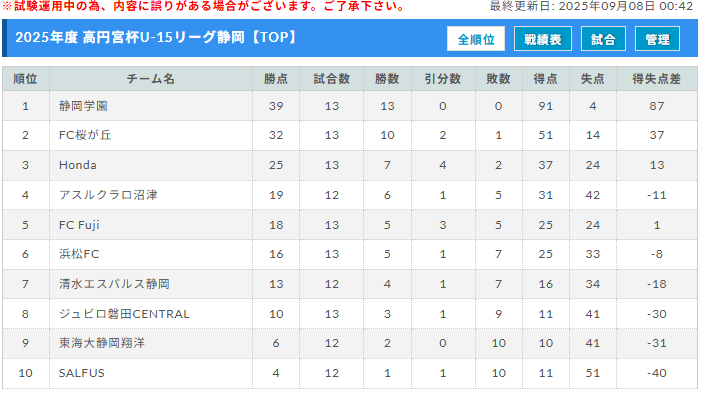The height and width of the screenshot is (394, 704).
Task: Click the FC Fuji team name
Action: (x=79, y=225)
